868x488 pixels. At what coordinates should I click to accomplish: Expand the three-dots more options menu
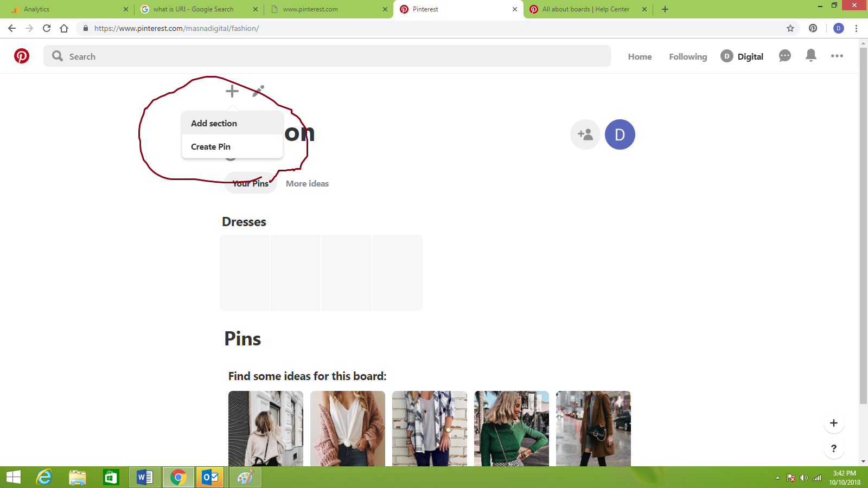click(837, 56)
